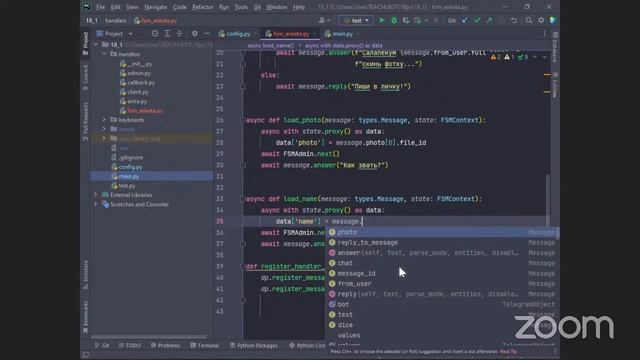
Task: Fold the load_name function gutter marker
Action: tap(242, 199)
